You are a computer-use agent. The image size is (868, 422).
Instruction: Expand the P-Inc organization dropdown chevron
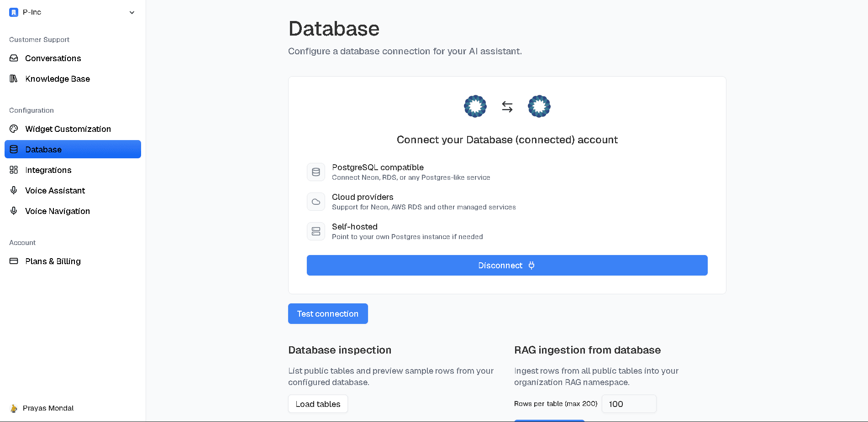coord(132,12)
